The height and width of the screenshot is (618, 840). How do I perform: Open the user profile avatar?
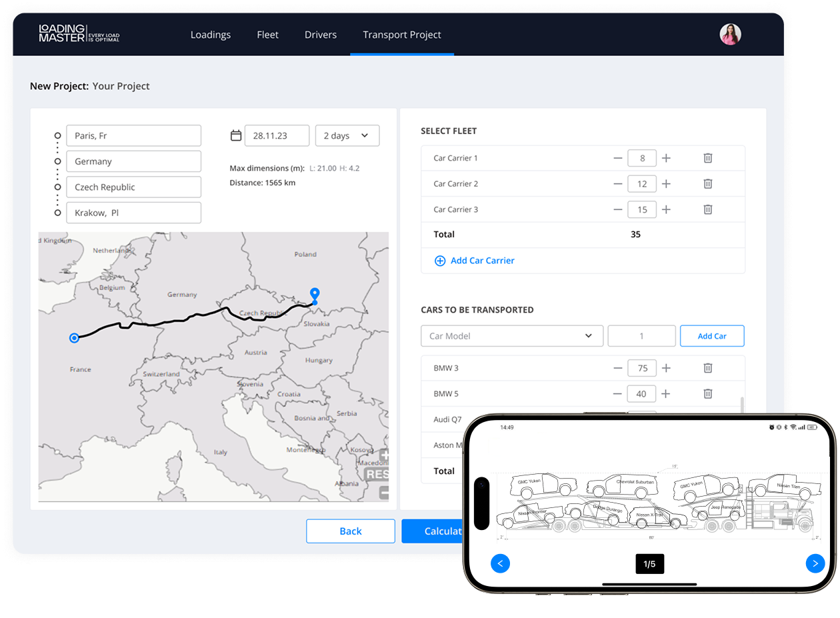tap(730, 35)
